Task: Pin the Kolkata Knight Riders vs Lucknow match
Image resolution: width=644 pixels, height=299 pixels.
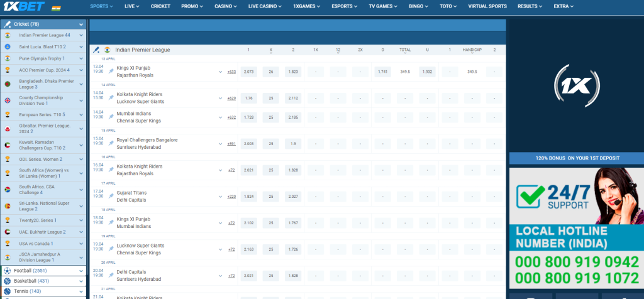Action: tap(111, 97)
